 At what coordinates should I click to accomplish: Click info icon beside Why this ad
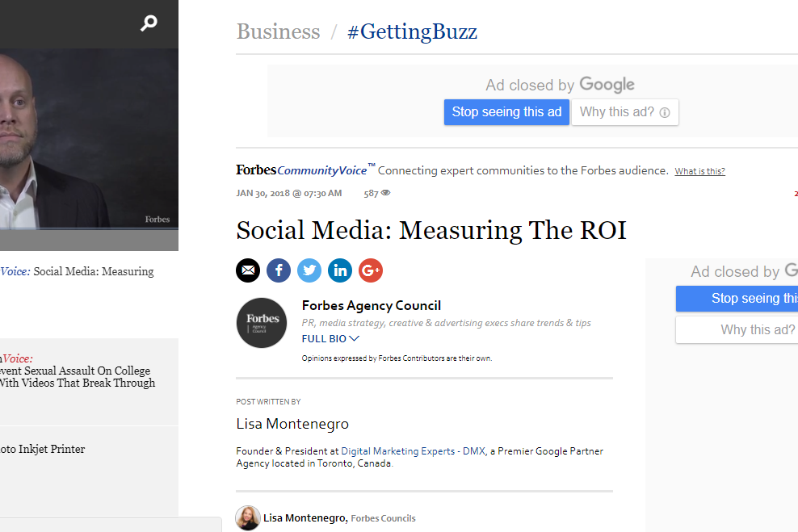click(x=665, y=113)
